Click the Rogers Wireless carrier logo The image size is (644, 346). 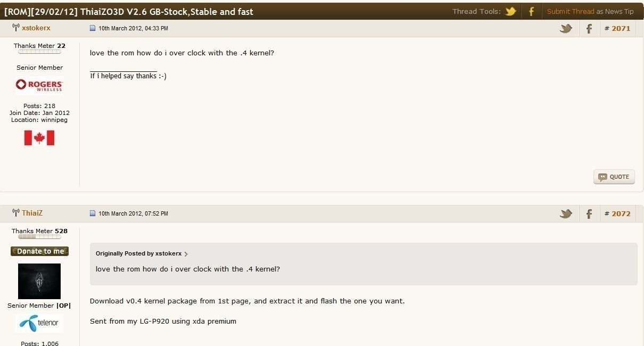39,85
